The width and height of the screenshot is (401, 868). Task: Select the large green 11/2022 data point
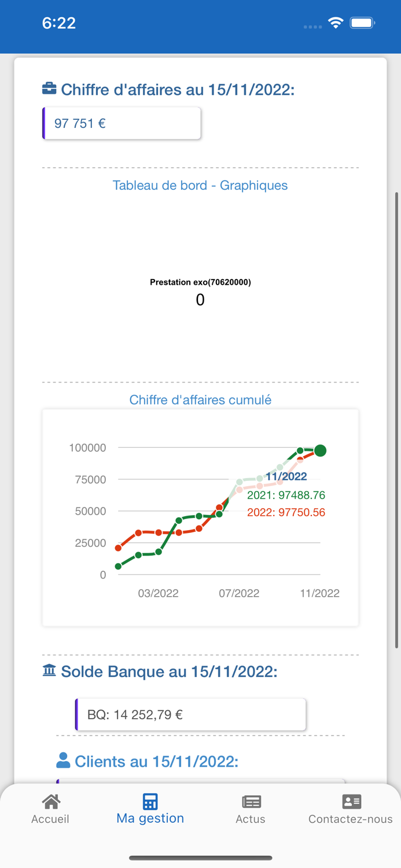point(320,450)
